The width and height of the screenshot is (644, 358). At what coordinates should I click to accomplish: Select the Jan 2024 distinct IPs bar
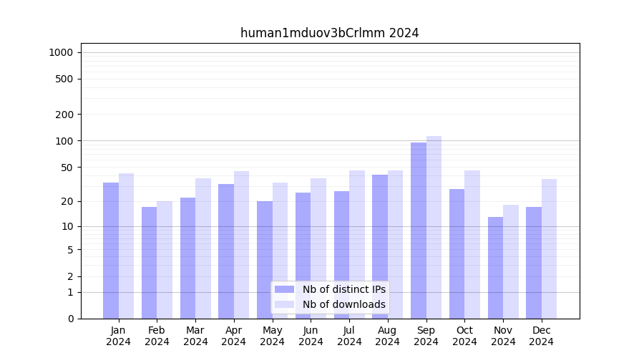[111, 251]
